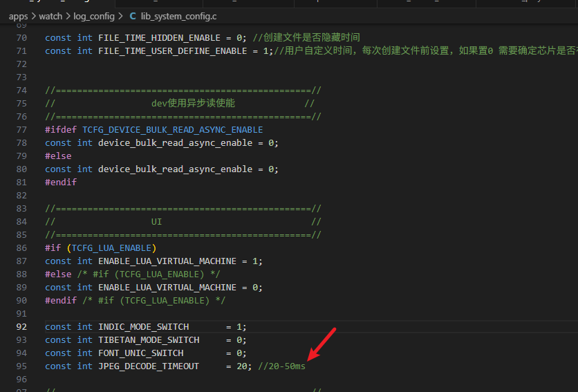
Task: Select lib_system_config.c in the breadcrumb
Action: tap(178, 17)
